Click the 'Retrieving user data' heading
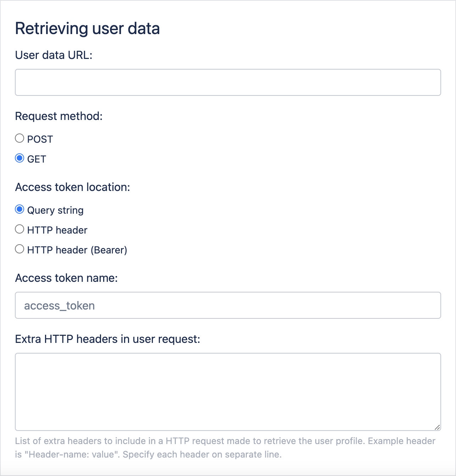The image size is (456, 476). pos(87,29)
